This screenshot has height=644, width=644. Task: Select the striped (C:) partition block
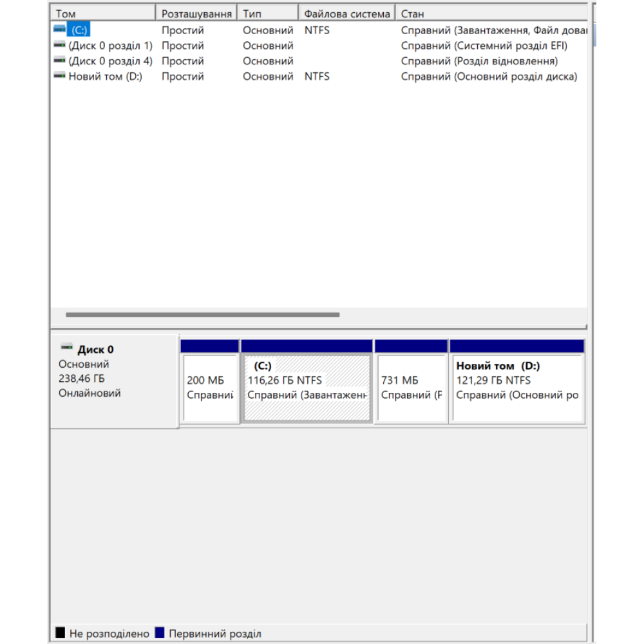tap(307, 386)
